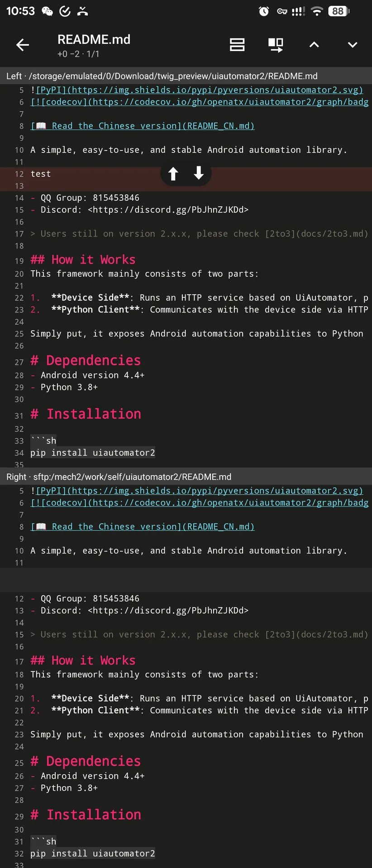Screen dimensions: 372x868
Task: Tap the Wi-Fi icon in status bar
Action: (x=317, y=11)
